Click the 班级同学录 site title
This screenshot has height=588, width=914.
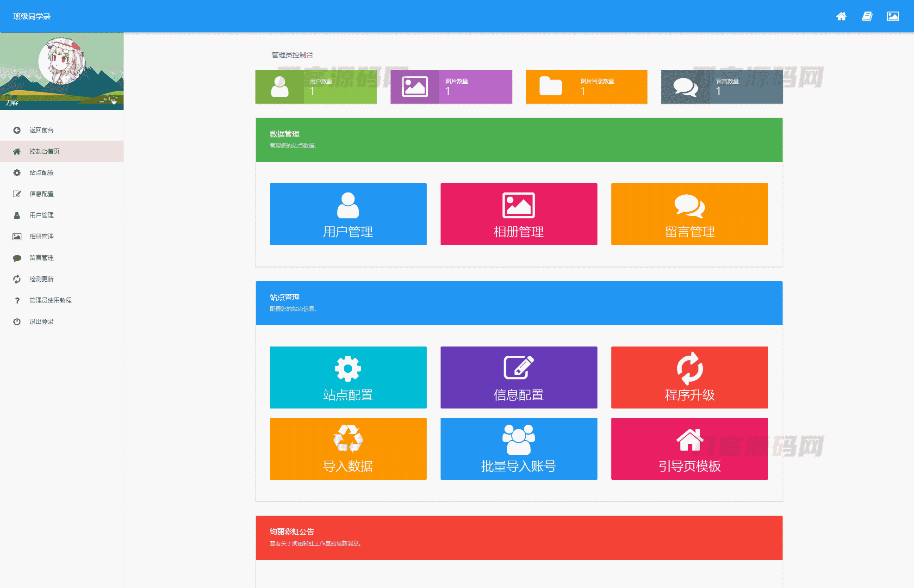point(32,17)
